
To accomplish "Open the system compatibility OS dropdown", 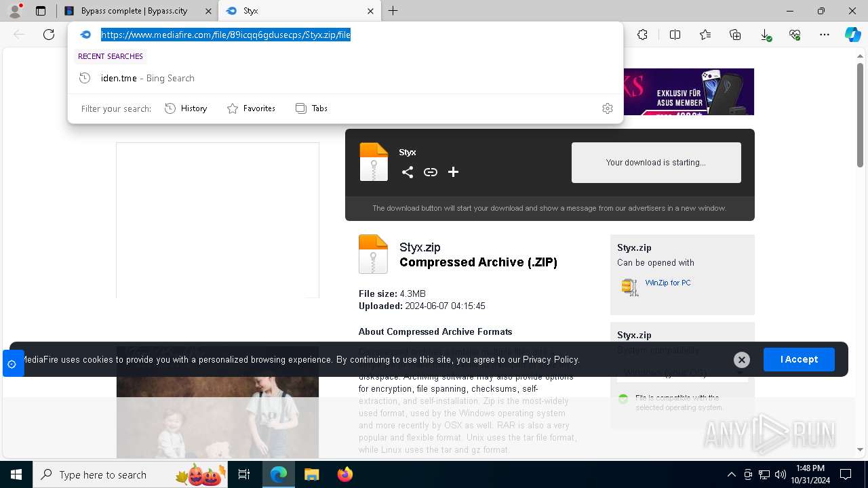I will click(682, 373).
